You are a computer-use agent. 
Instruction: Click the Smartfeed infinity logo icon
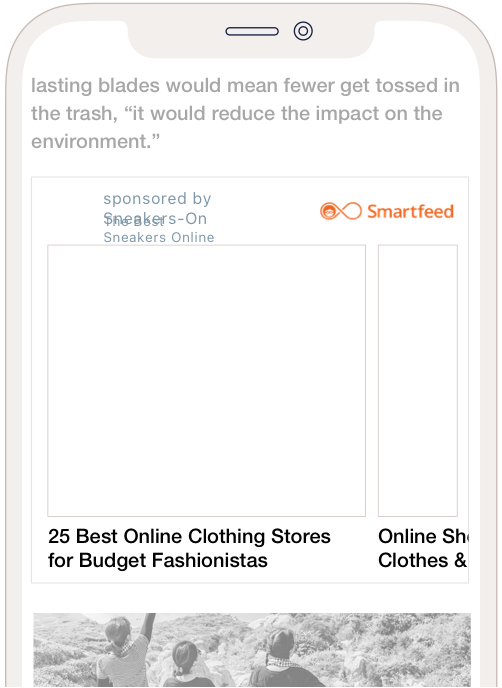tap(341, 211)
